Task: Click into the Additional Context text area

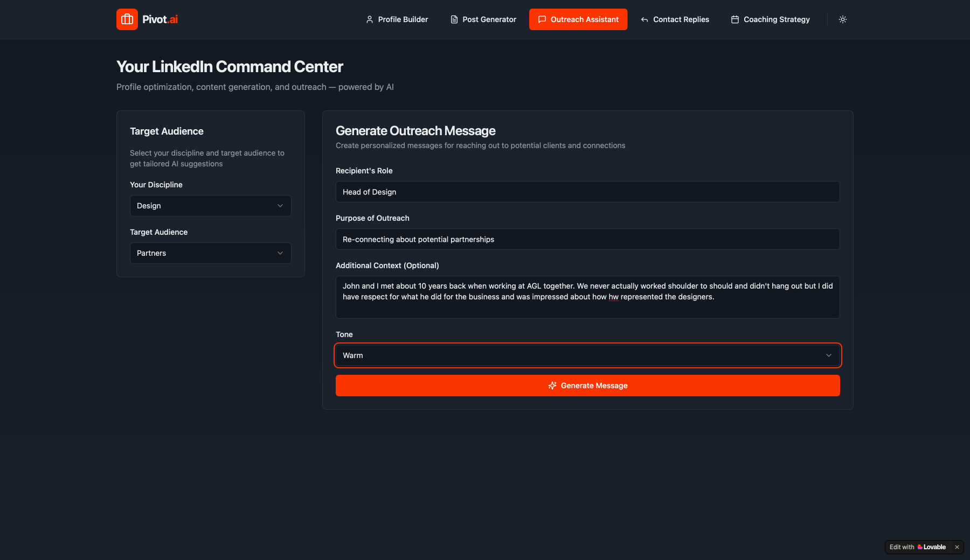Action: click(588, 297)
